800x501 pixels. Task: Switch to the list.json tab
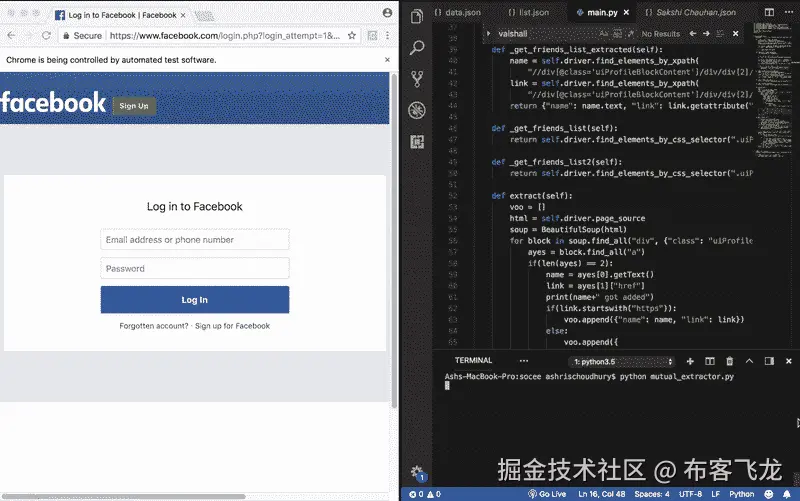(529, 12)
